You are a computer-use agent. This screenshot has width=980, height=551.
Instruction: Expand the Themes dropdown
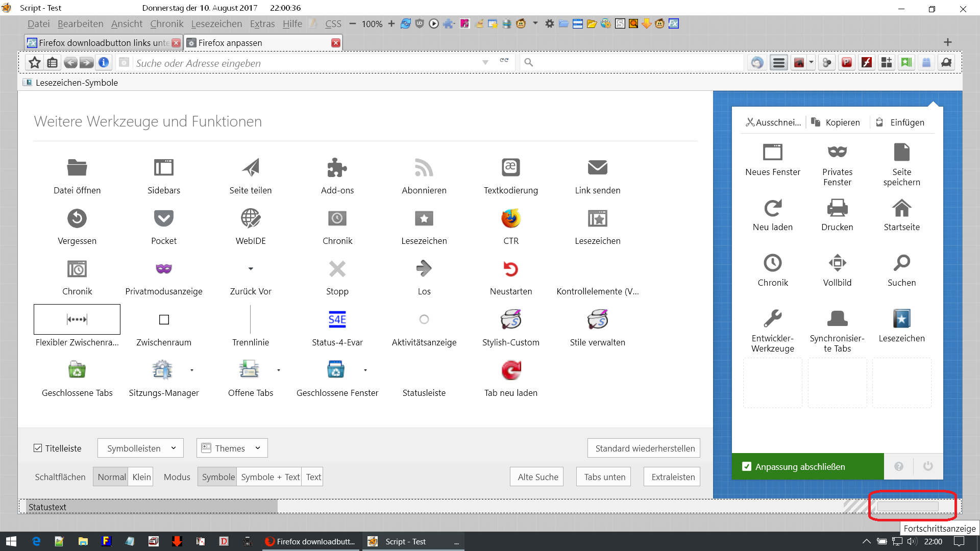(x=232, y=448)
